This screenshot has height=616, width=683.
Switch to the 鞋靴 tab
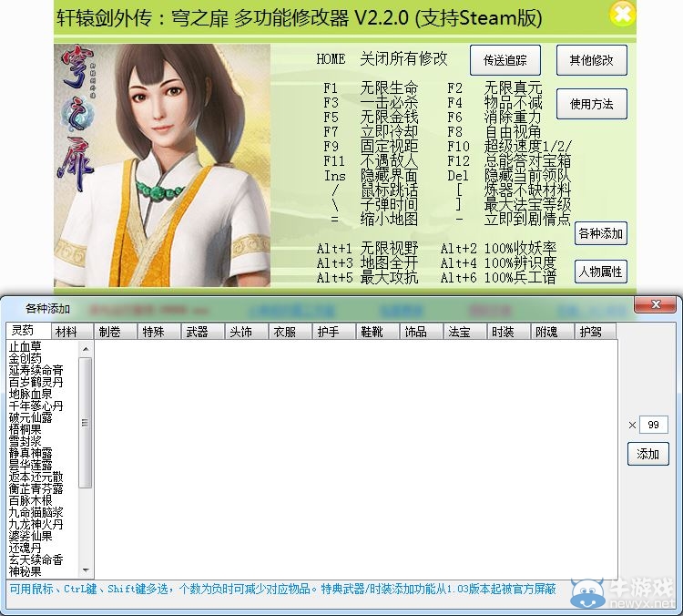(x=377, y=332)
